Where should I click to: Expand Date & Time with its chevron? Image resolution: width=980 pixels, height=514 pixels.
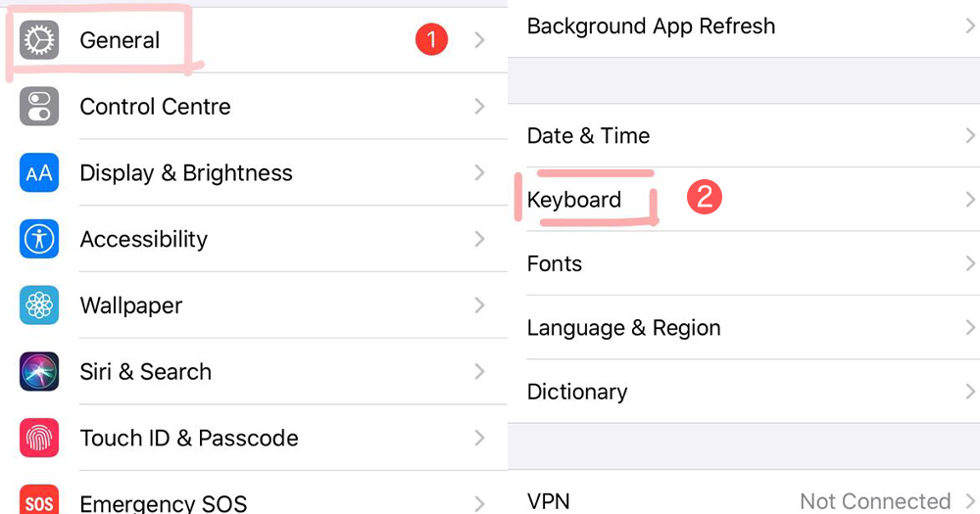point(969,136)
